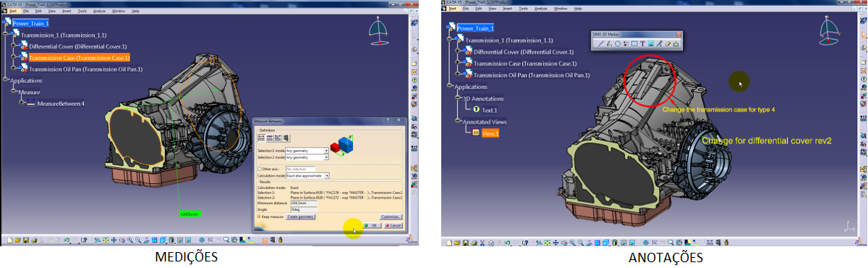Open the Analyze menu in right window

(x=540, y=8)
